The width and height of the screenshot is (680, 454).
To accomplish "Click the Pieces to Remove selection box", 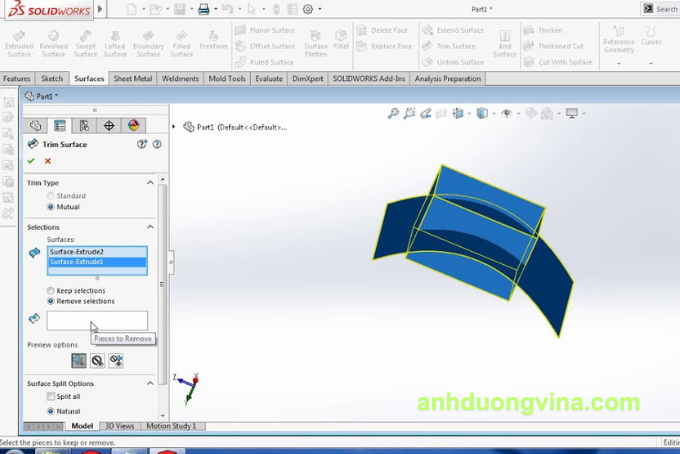I will pyautogui.click(x=97, y=320).
